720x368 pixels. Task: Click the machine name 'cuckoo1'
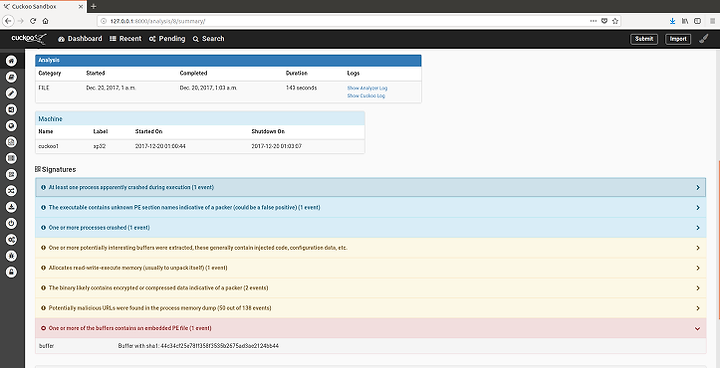pos(49,146)
